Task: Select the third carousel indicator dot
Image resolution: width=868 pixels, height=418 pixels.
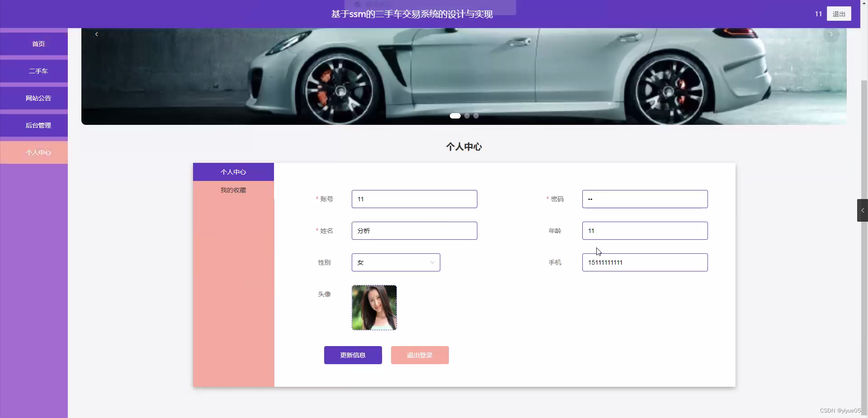Action: click(x=476, y=115)
